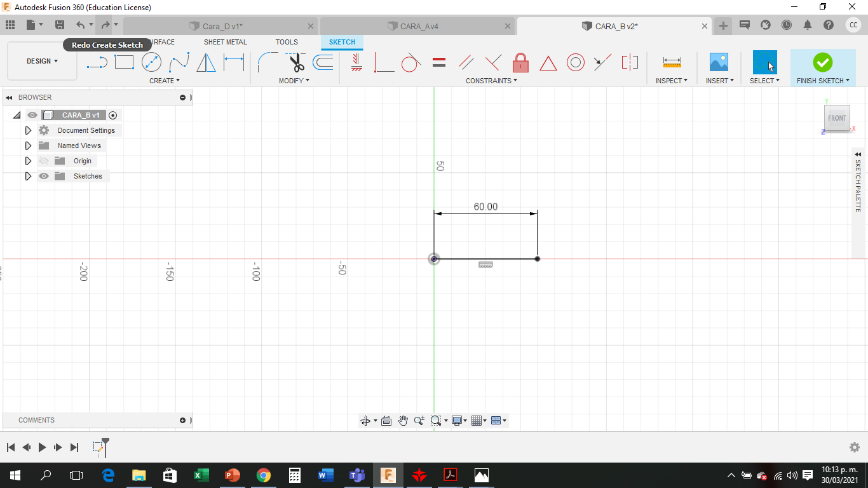Image resolution: width=868 pixels, height=488 pixels.
Task: Click the green Finish Sketch checkmark
Action: 823,62
